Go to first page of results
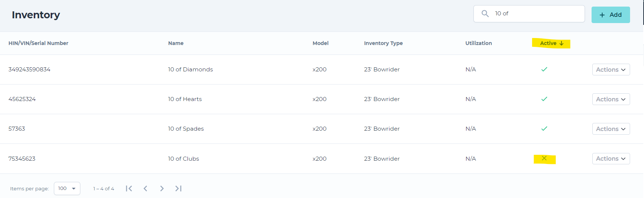The image size is (644, 198). (129, 188)
